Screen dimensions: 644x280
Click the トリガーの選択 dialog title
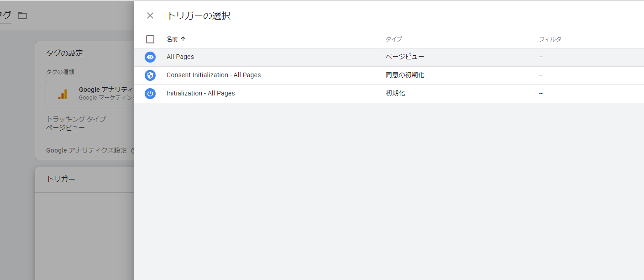[199, 16]
